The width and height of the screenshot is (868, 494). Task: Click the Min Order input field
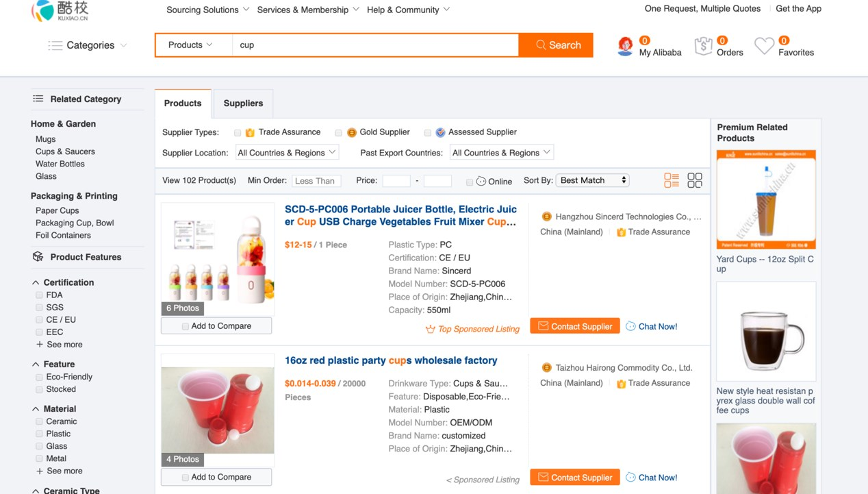tap(318, 181)
